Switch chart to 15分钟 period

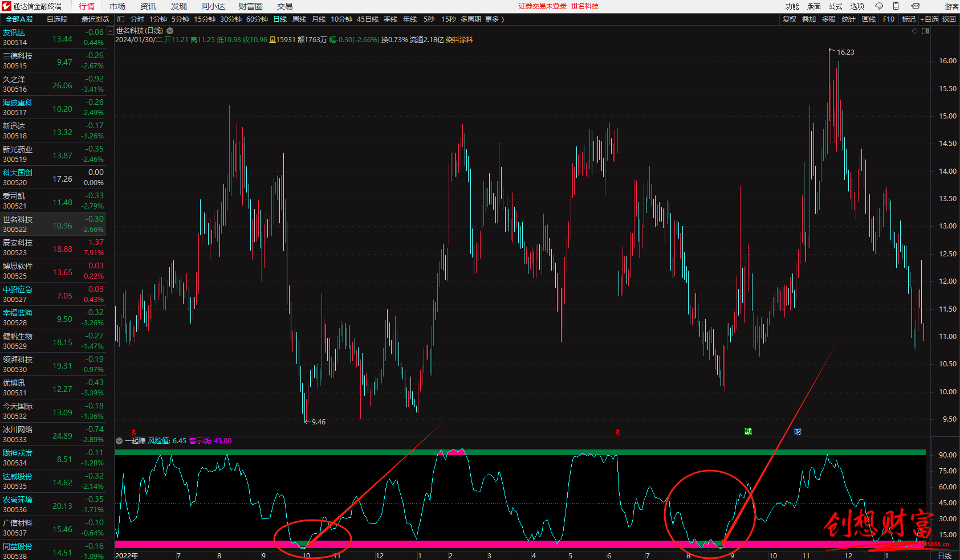pyautogui.click(x=205, y=19)
